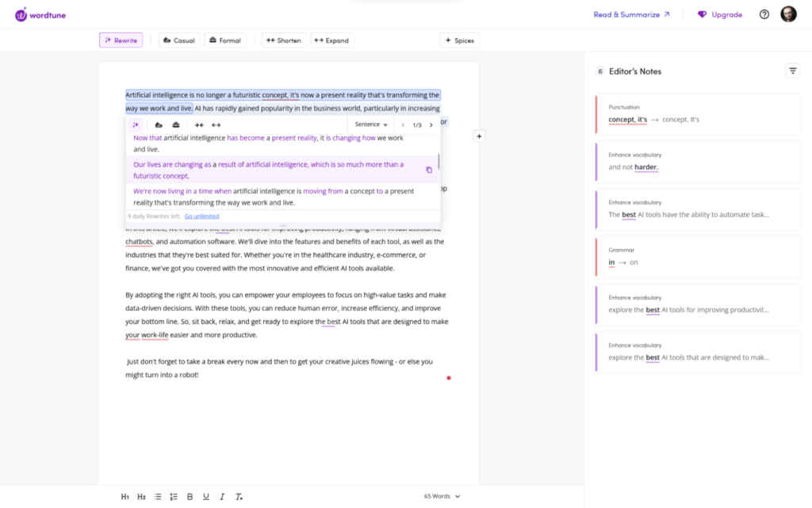Select the Casual tone button
The height and width of the screenshot is (508, 812).
pos(179,40)
